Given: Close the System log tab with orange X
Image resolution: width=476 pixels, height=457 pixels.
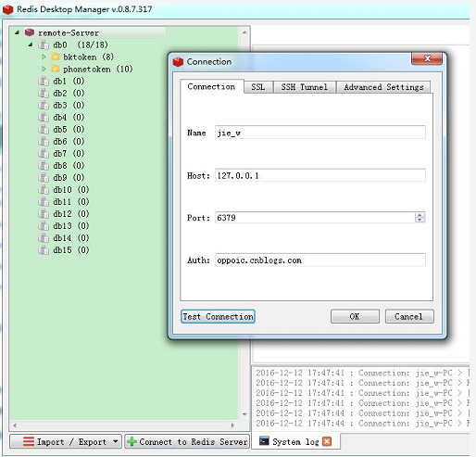Looking at the screenshot, I should click(x=327, y=441).
